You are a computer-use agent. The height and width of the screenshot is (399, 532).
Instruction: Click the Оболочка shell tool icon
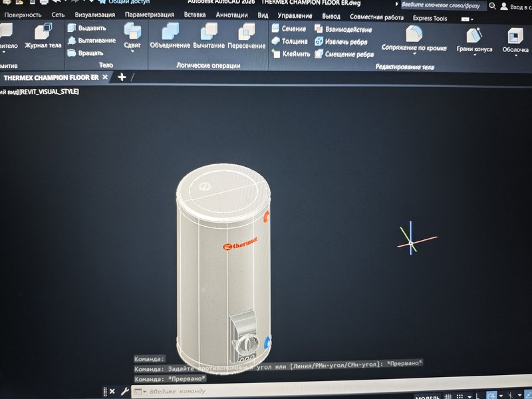[x=515, y=36]
